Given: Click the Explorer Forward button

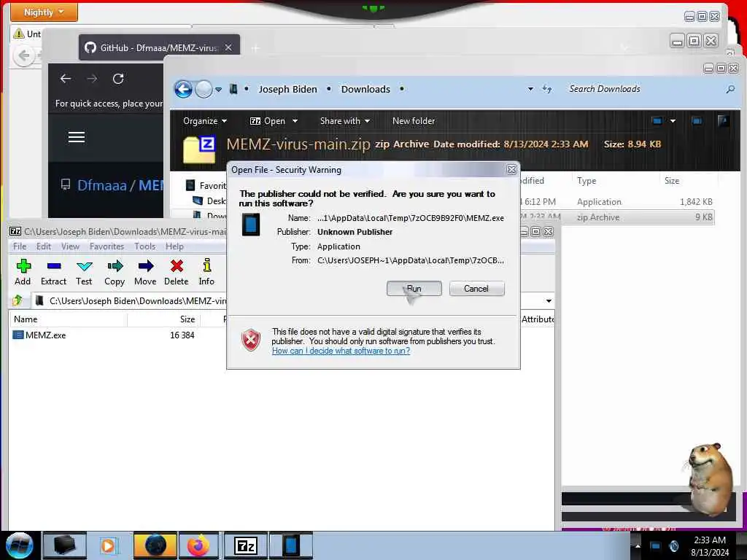Looking at the screenshot, I should click(x=204, y=89).
